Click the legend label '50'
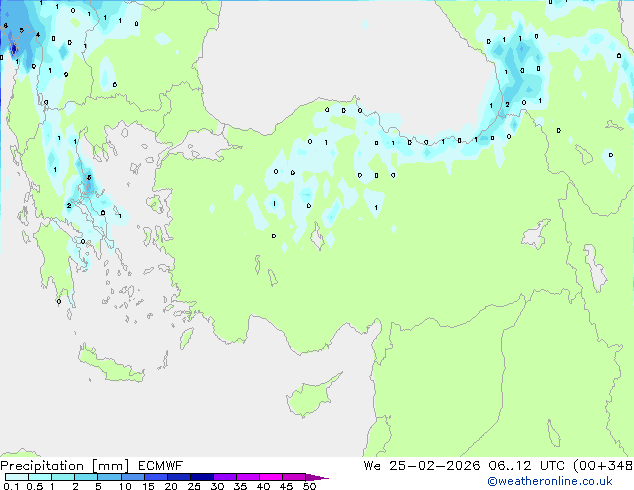 (x=310, y=486)
